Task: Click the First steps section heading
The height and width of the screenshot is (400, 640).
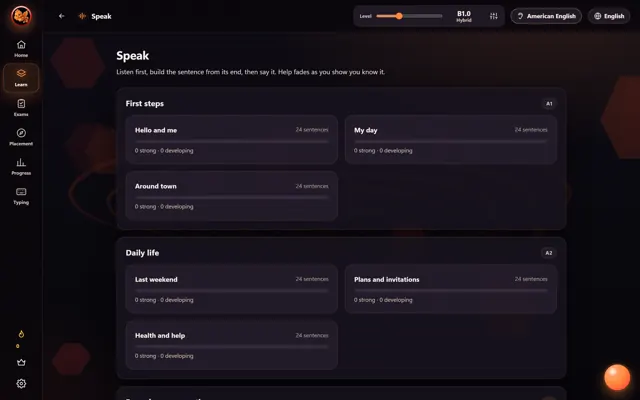Action: [x=144, y=104]
